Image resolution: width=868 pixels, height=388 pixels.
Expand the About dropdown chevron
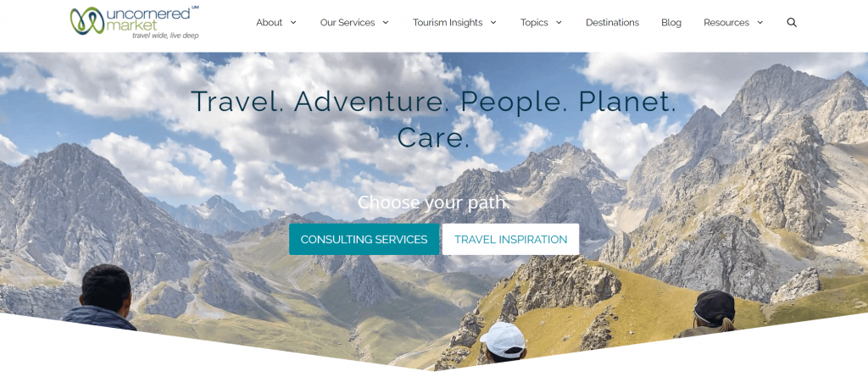tap(293, 23)
